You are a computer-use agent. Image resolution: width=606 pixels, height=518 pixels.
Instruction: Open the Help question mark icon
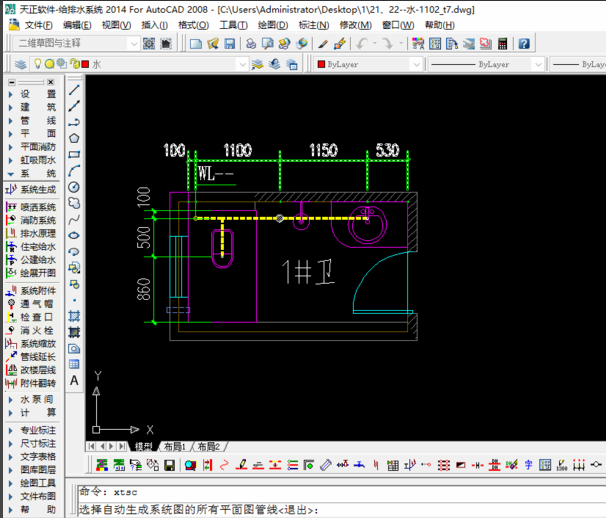524,44
